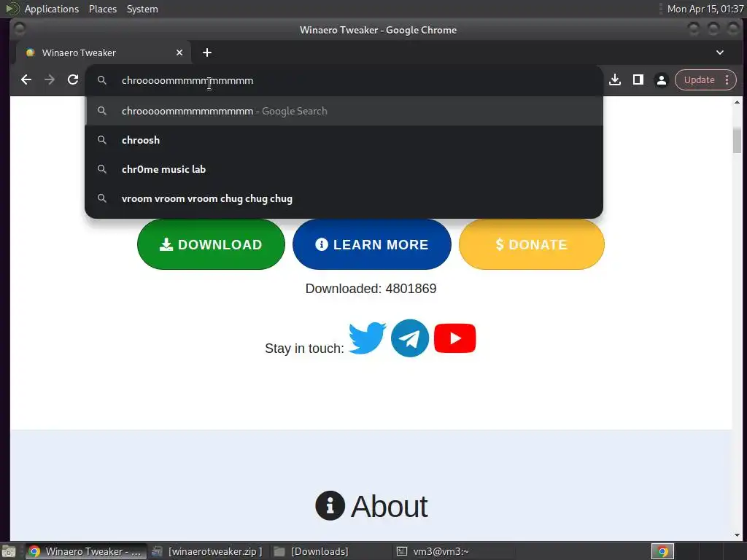Viewport: 747px width, 560px height.
Task: Switch to winaerotweaker.zip taskbar window
Action: 207,551
